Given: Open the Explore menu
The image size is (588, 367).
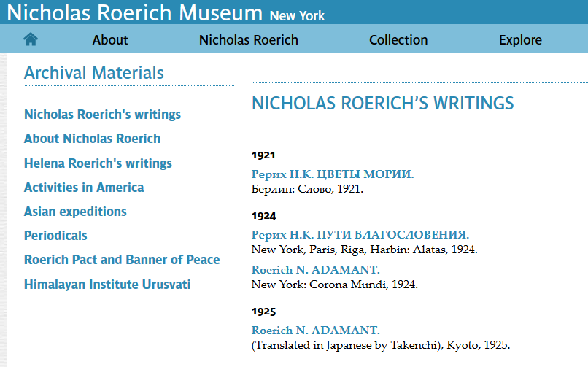Looking at the screenshot, I should pos(520,39).
